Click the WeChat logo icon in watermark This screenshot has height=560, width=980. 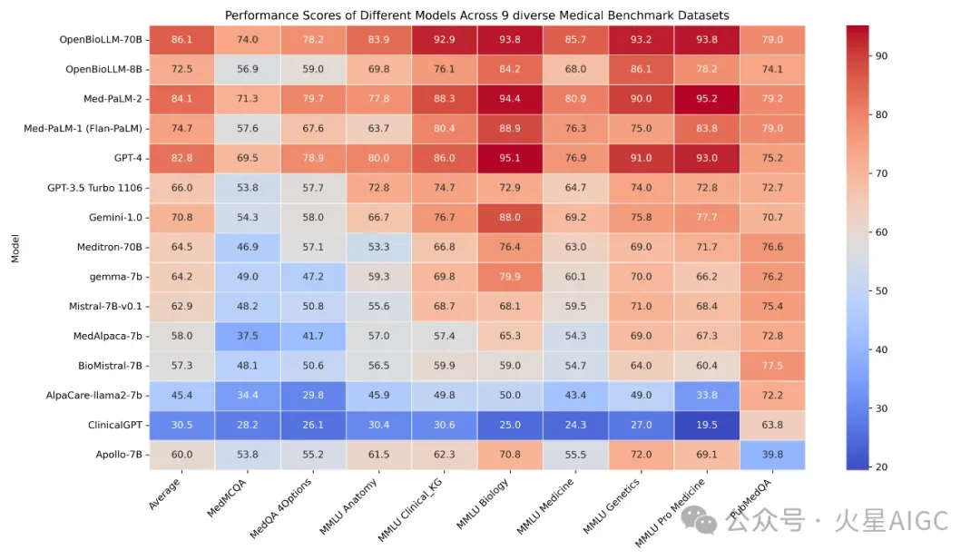tap(699, 519)
